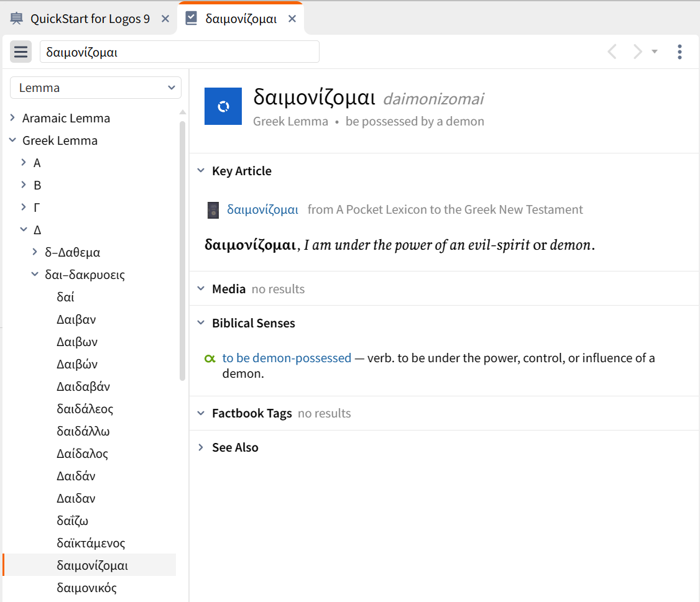
Task: Click the δαιμονίζομαι search input field
Action: tap(179, 52)
